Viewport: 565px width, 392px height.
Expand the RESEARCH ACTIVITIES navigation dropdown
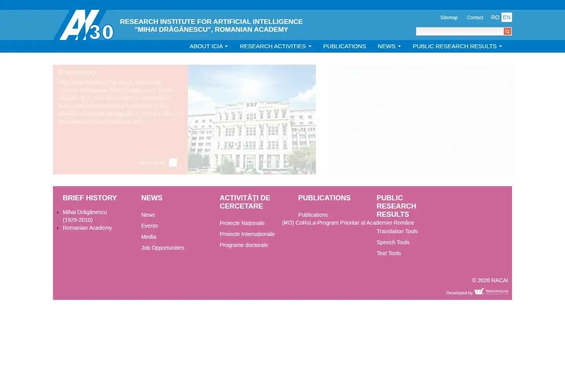[275, 46]
